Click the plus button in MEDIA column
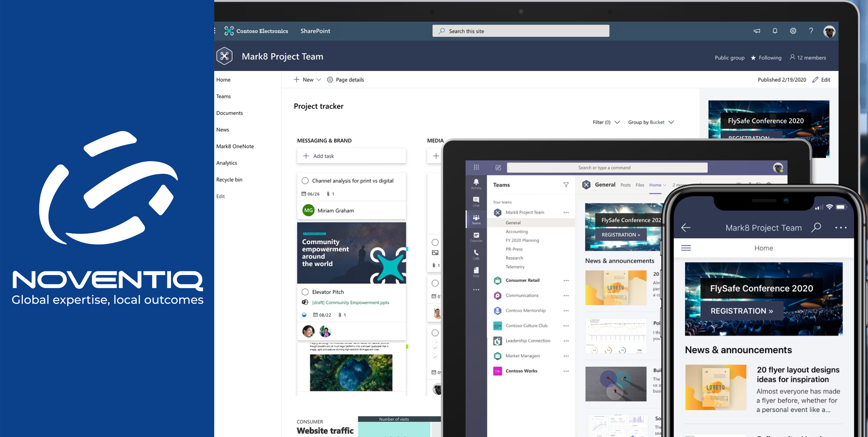Screen dimensions: 868x437 click(436, 156)
